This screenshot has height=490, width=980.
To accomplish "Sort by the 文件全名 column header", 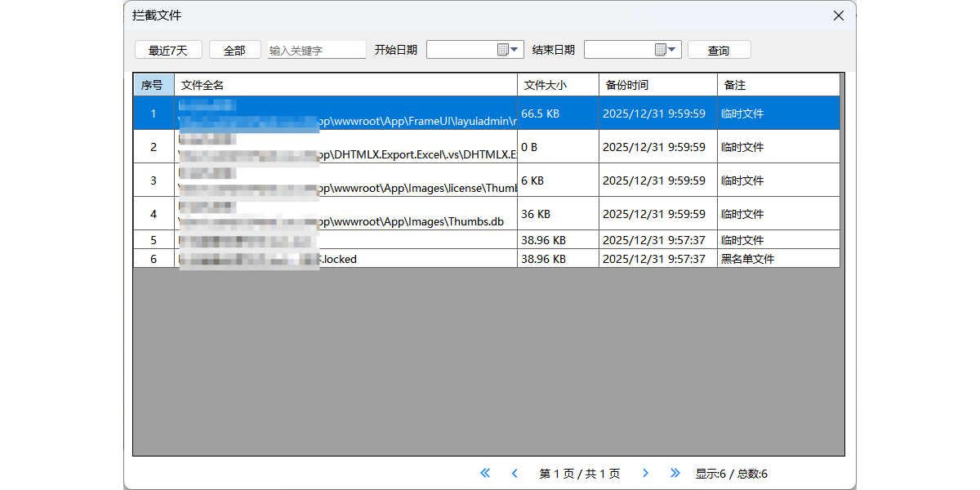I will (345, 85).
